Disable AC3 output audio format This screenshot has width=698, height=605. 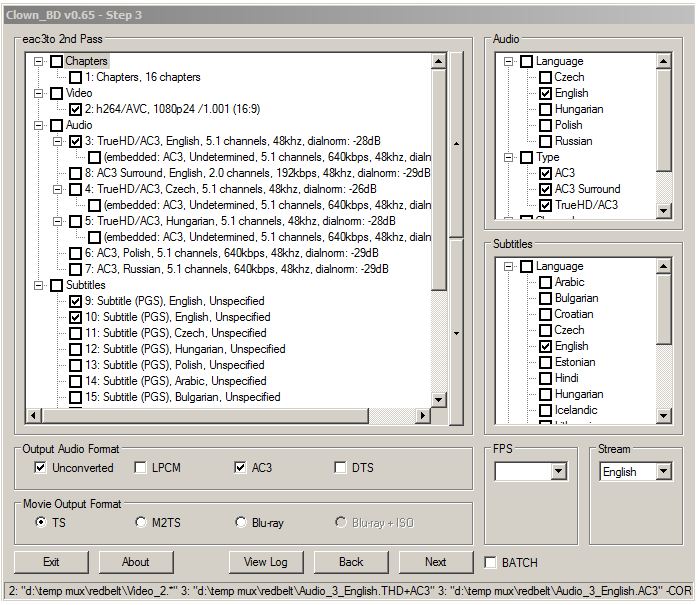click(x=240, y=468)
